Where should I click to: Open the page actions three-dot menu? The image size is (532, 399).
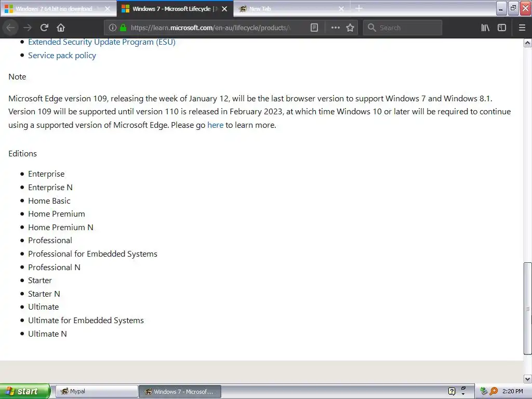point(335,28)
